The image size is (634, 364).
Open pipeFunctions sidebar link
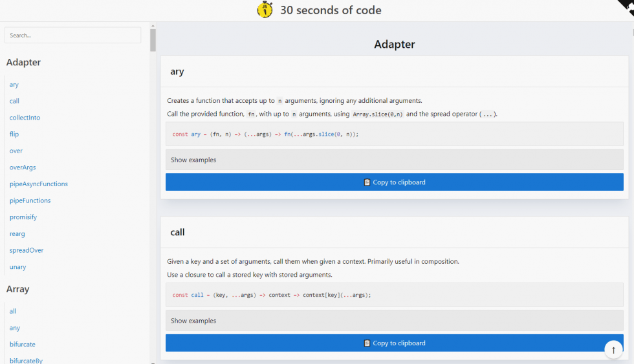(30, 200)
